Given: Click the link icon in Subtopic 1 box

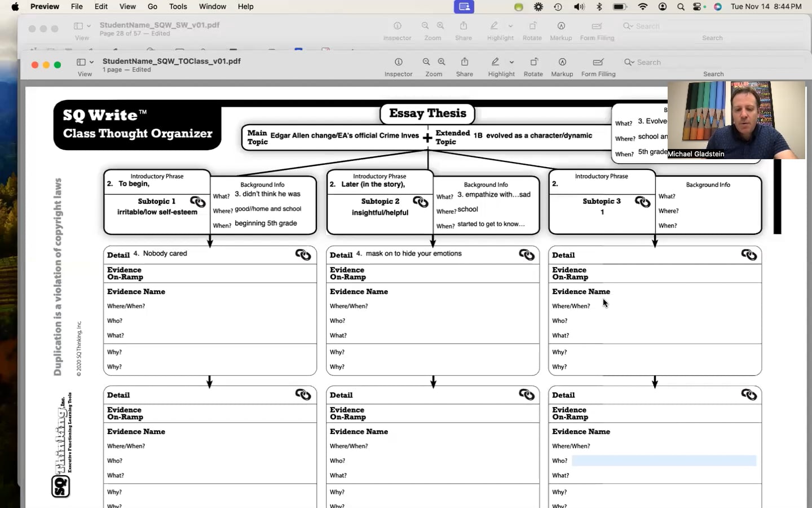Looking at the screenshot, I should (x=198, y=202).
